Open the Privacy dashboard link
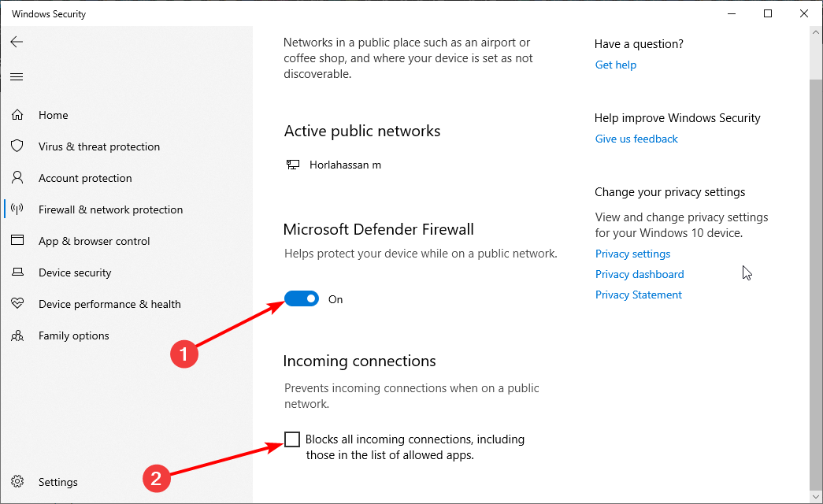The width and height of the screenshot is (823, 504). tap(639, 274)
